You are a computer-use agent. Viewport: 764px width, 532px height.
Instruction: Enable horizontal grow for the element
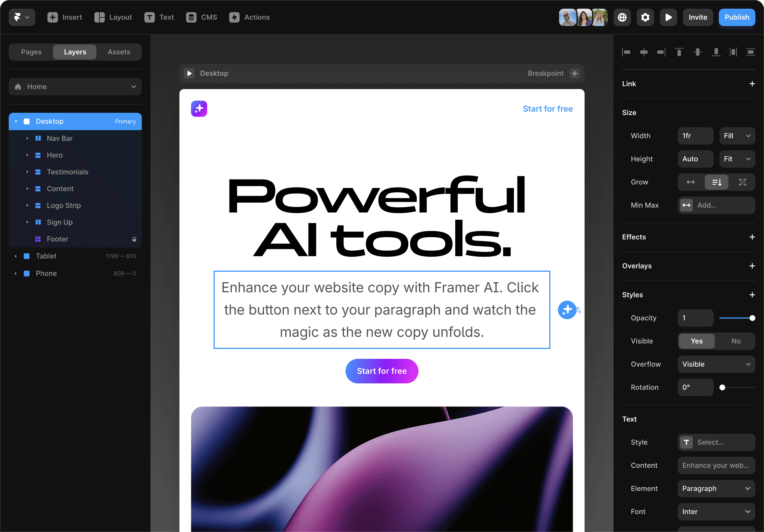tap(690, 182)
